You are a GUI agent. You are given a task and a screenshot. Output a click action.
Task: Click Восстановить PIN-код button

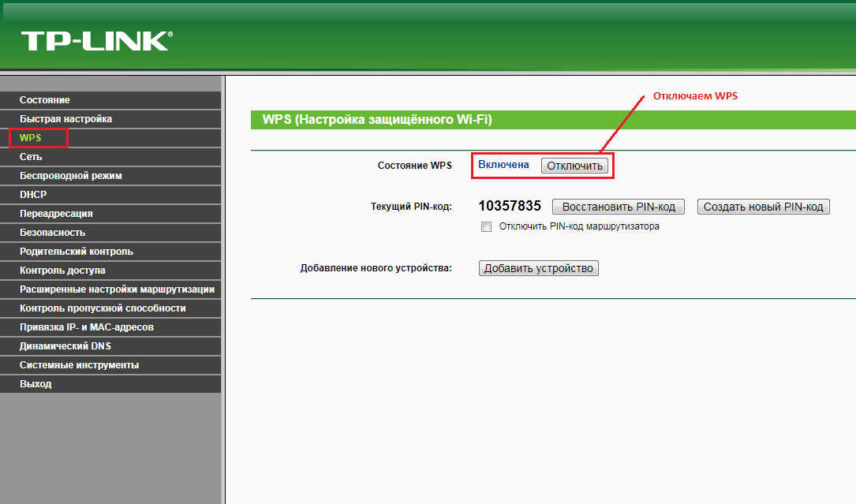[618, 207]
